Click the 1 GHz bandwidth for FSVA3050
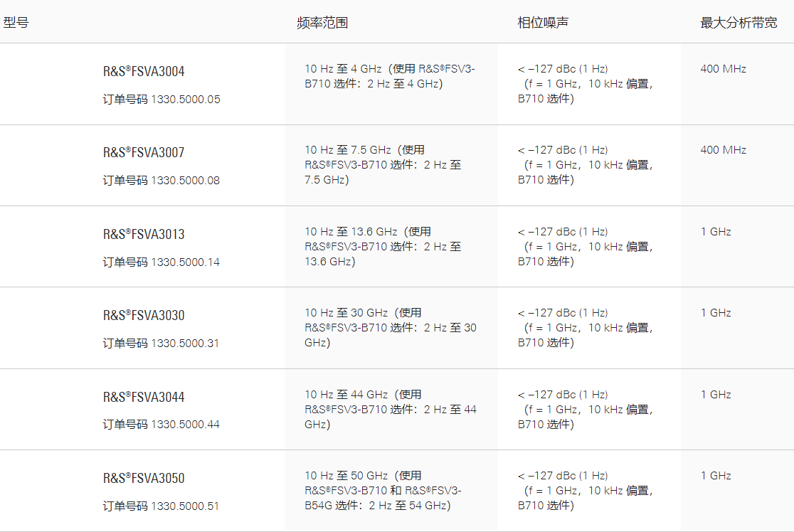Image resolution: width=794 pixels, height=532 pixels. (716, 476)
